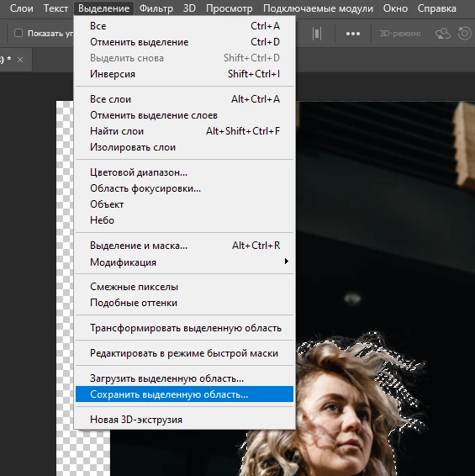Image resolution: width=475 pixels, height=476 pixels.
Task: Choose Изолировать слои menu item
Action: point(185,147)
